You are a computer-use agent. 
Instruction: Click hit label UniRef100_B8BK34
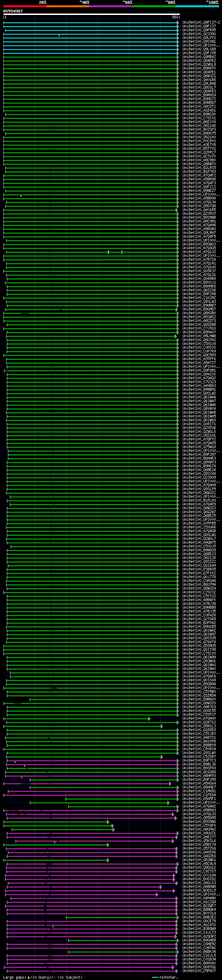coord(199,951)
